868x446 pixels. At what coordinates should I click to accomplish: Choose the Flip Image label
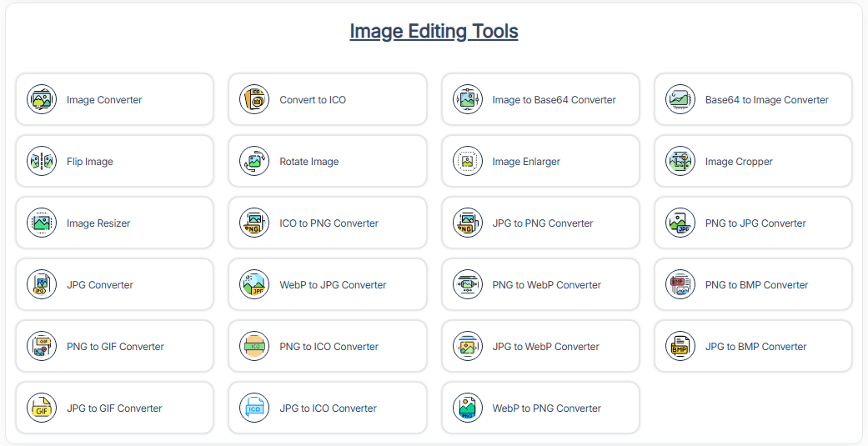point(90,162)
